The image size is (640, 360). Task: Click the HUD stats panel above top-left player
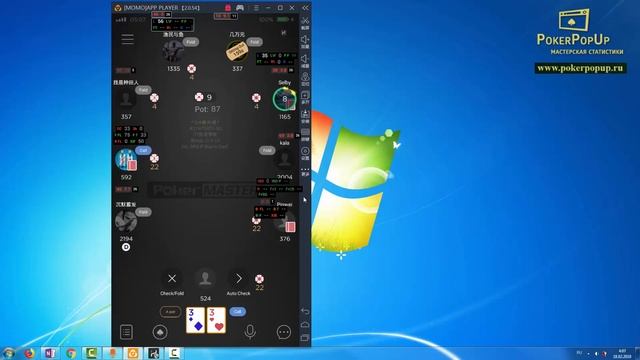(172, 24)
